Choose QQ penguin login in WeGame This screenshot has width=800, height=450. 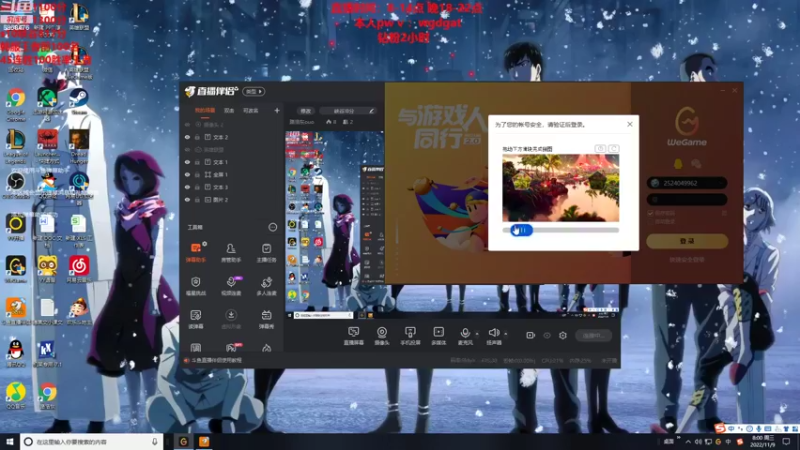678,163
